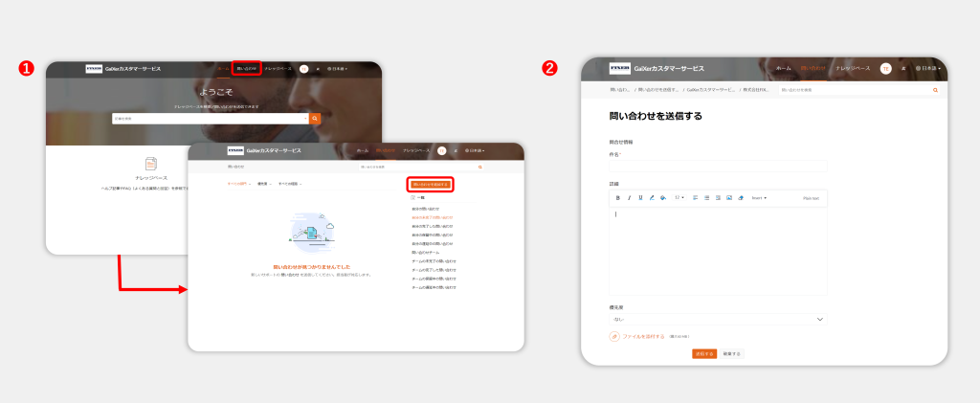Viewport: 980px width, 403px height.
Task: Open the font size 12 dropdown
Action: click(x=679, y=198)
